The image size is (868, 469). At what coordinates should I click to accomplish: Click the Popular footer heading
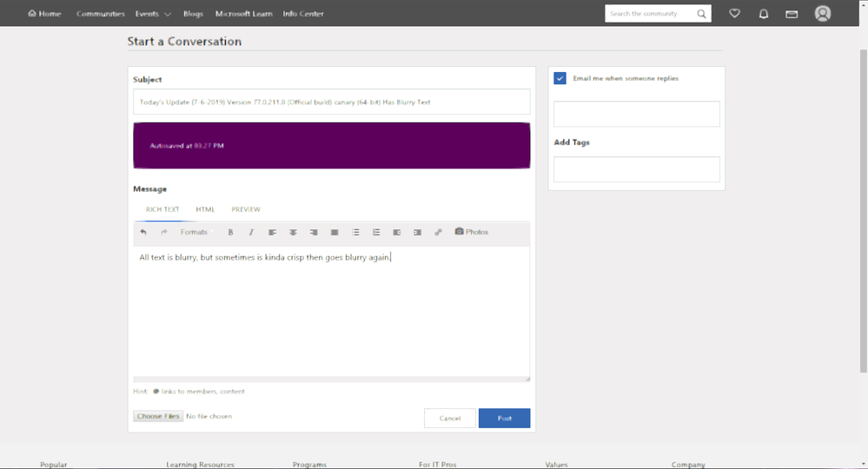[x=53, y=465]
